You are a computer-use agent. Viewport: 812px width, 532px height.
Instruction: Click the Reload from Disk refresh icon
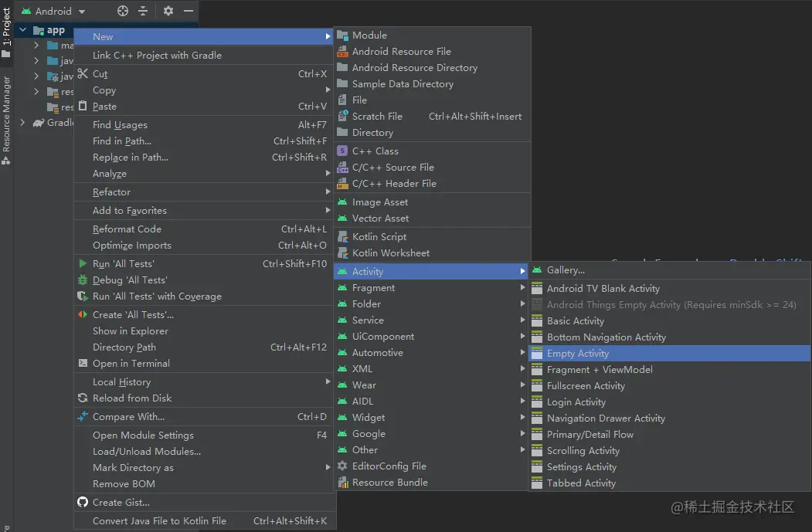click(x=83, y=398)
